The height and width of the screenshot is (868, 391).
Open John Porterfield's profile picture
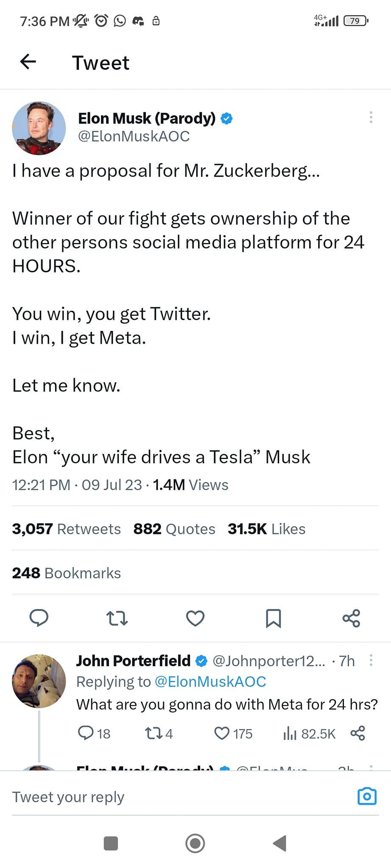(39, 681)
